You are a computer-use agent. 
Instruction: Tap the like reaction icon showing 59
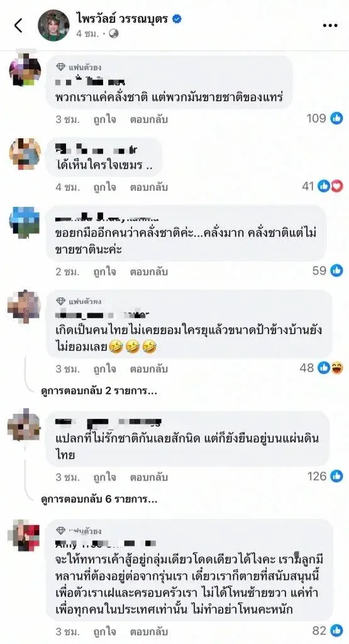(336, 270)
